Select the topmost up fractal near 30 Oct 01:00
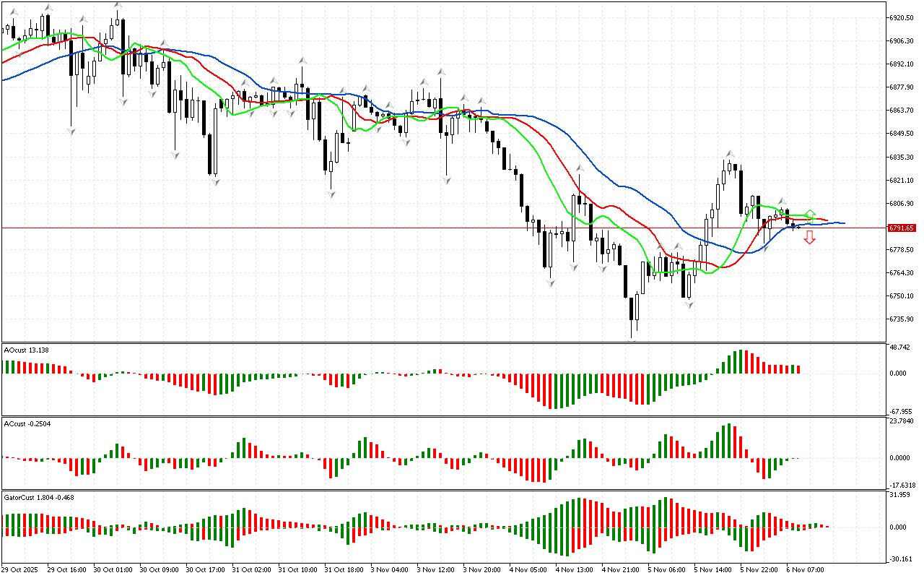The height and width of the screenshot is (578, 924). pos(118,5)
